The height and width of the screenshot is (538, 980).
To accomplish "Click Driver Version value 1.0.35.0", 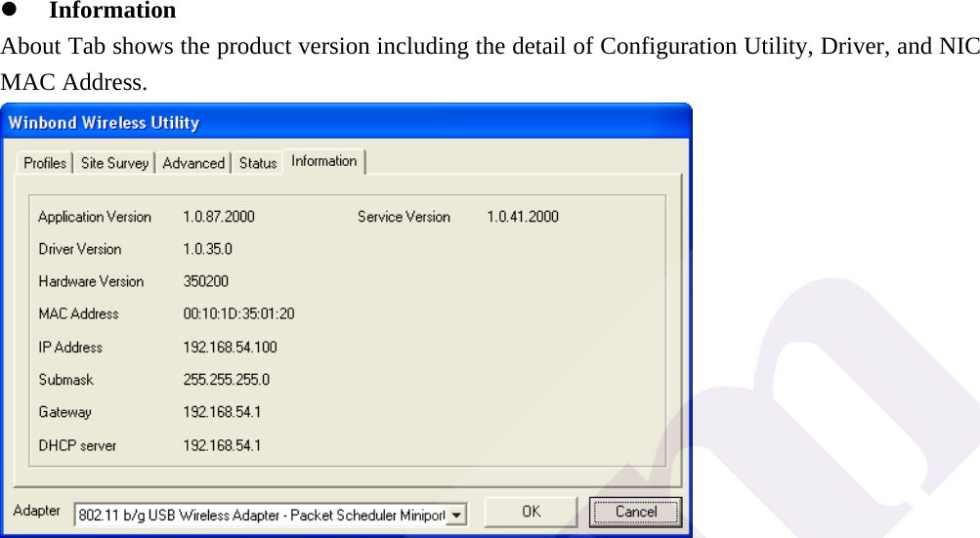I will pos(207,249).
